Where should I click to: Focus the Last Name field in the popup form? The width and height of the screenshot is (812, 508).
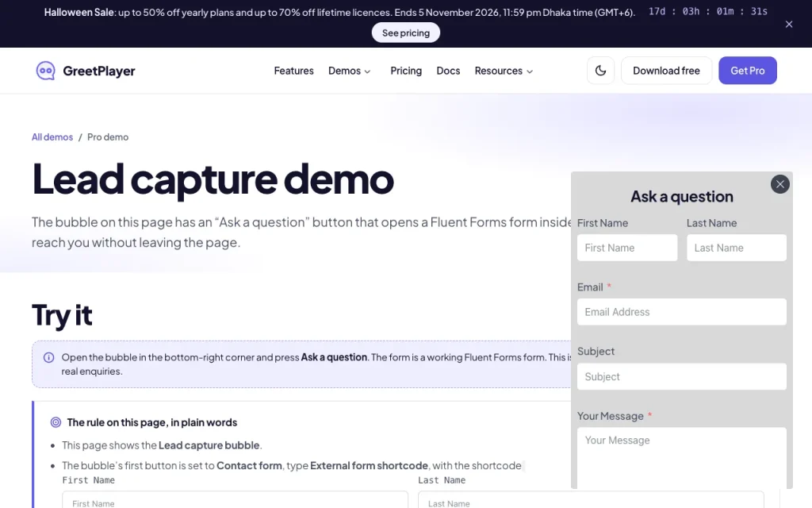pos(737,248)
